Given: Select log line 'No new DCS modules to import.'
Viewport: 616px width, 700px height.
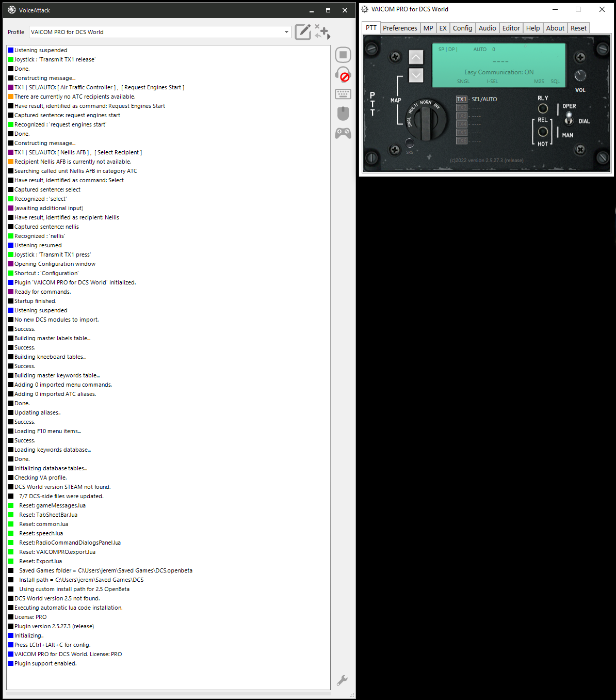Looking at the screenshot, I should tap(56, 320).
